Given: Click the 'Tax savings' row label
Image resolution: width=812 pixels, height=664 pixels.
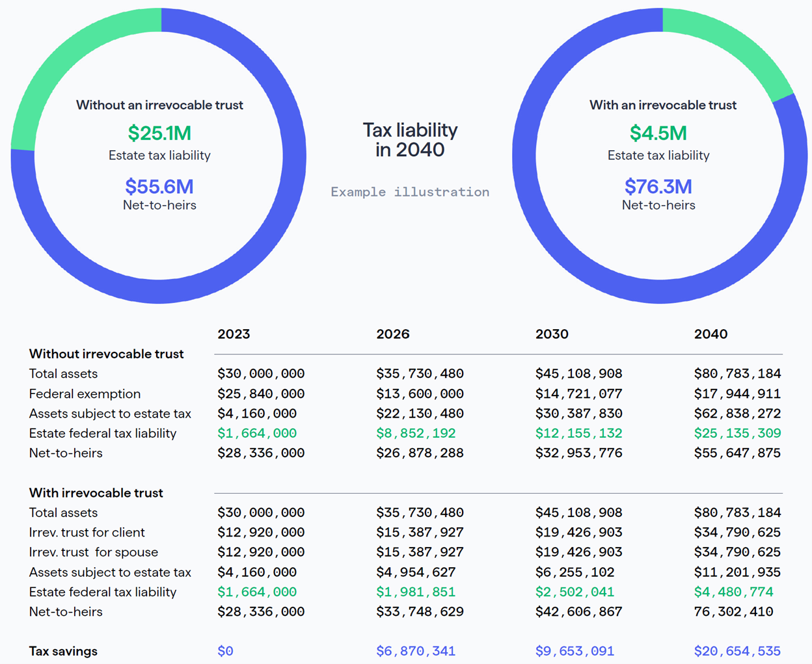Looking at the screenshot, I should tap(63, 651).
